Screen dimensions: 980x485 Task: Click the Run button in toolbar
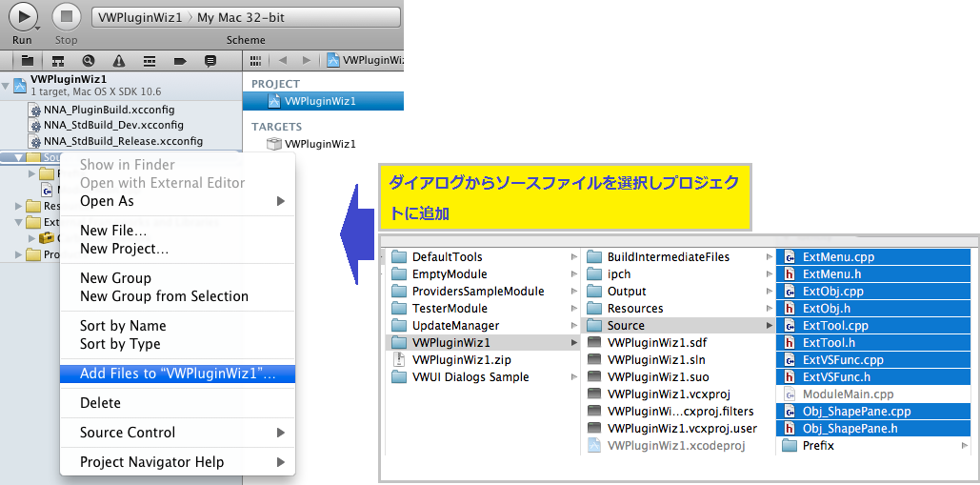coord(23,17)
